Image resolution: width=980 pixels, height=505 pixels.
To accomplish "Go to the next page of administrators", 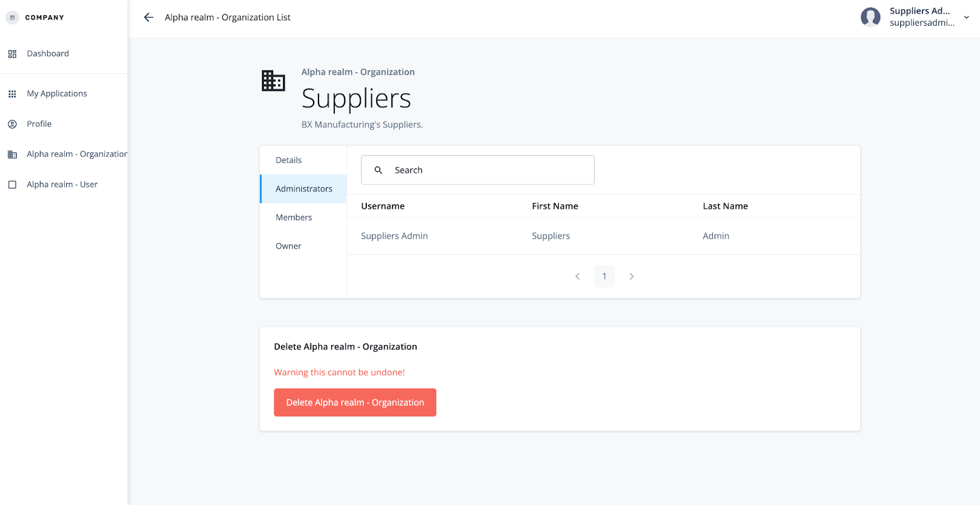I will 631,277.
